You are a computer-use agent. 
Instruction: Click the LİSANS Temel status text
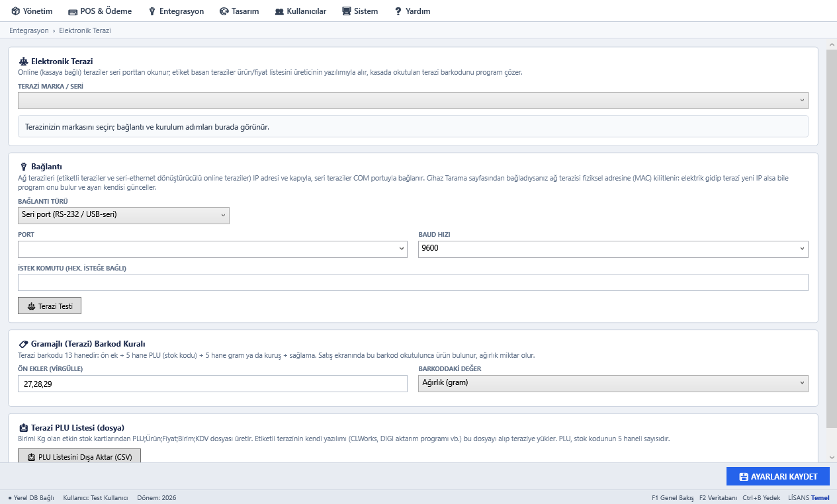pos(809,497)
